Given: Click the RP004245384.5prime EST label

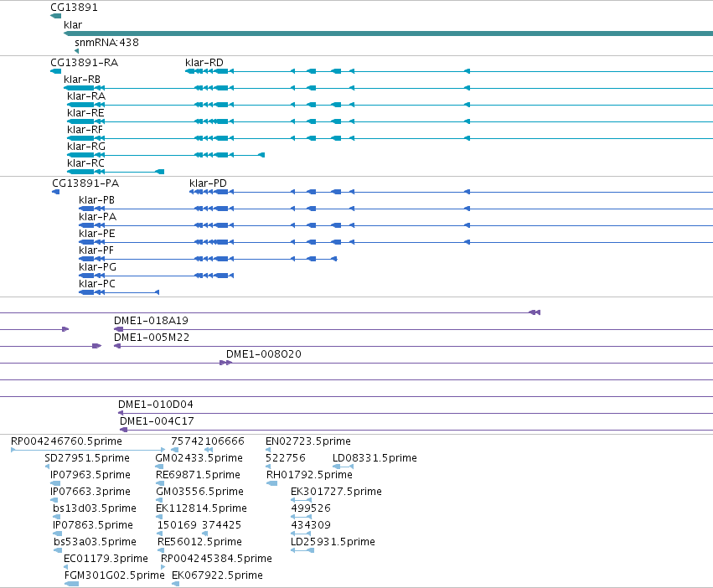Looking at the screenshot, I should [216, 559].
